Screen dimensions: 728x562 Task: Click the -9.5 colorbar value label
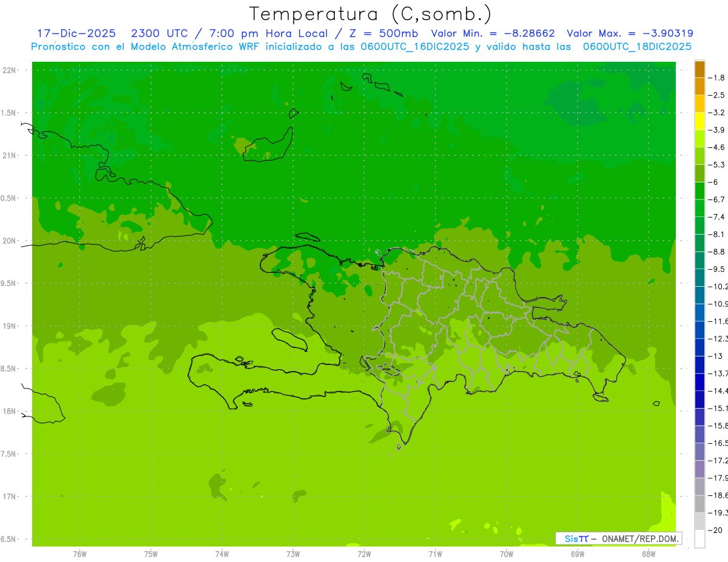(716, 269)
